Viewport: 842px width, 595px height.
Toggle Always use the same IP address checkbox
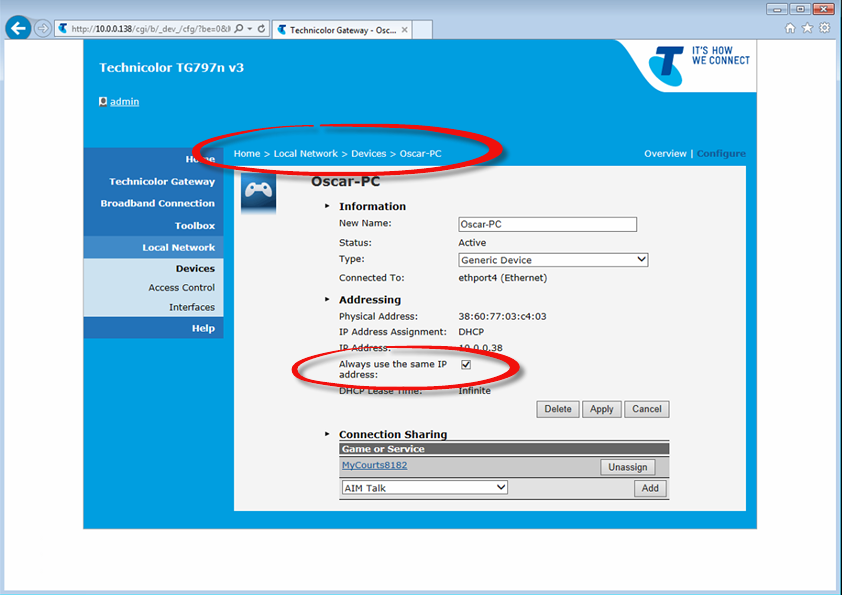click(x=466, y=365)
